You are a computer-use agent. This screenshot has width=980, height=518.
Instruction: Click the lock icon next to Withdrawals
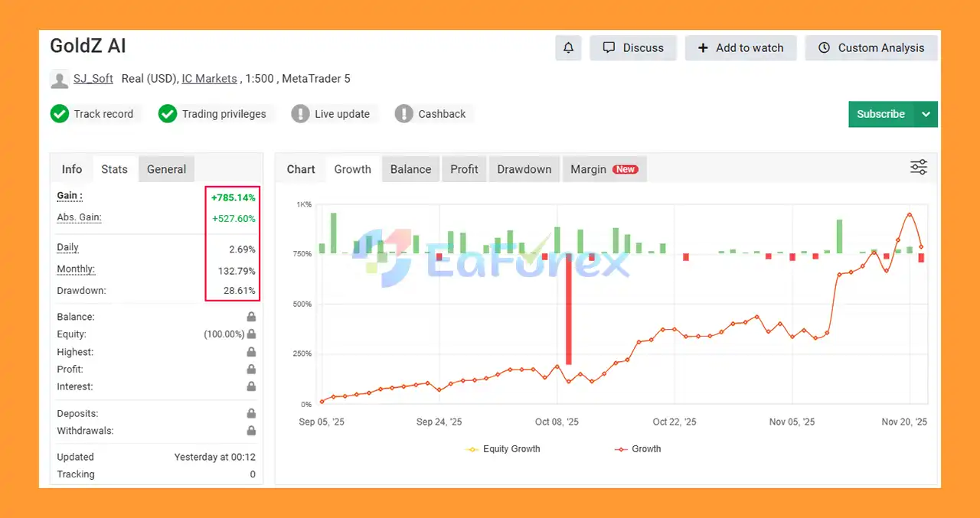tap(251, 431)
